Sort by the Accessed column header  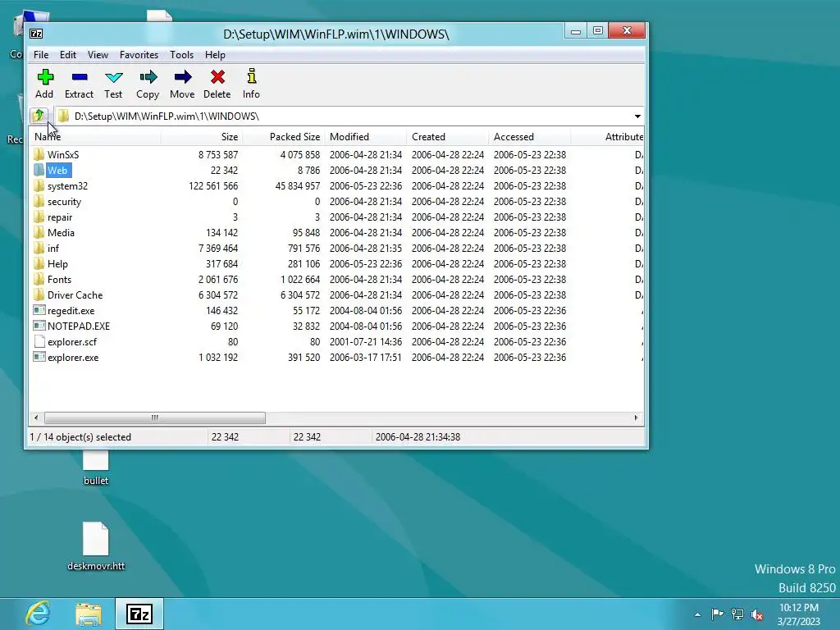pyautogui.click(x=529, y=137)
